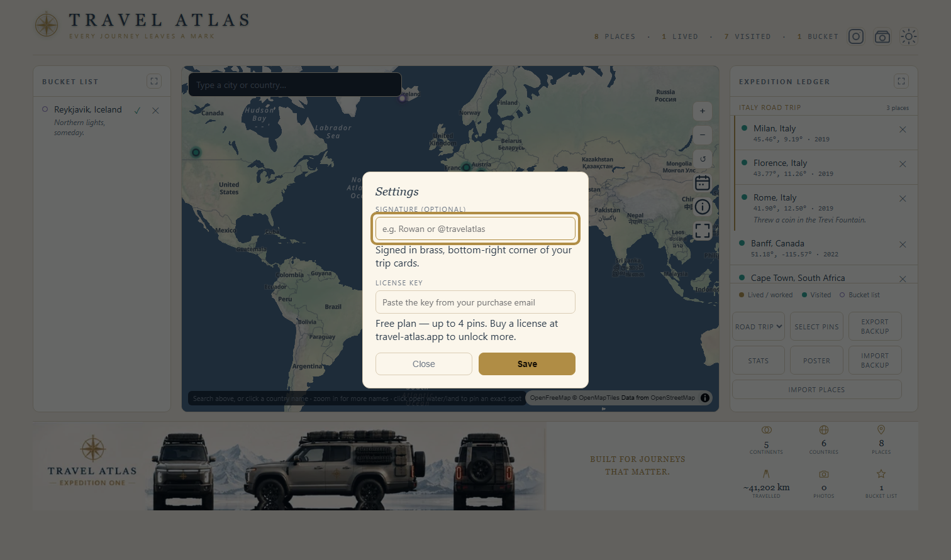Open the calendar timeline icon
951x560 pixels.
pos(703,183)
